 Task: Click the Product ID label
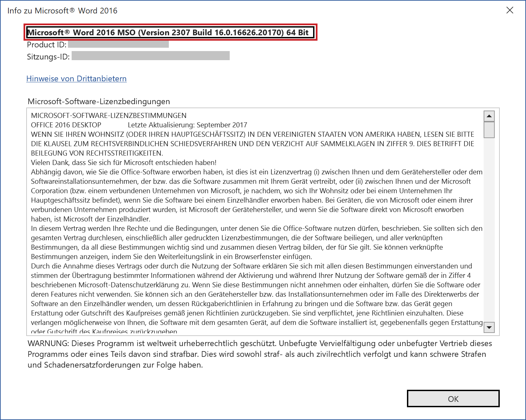pyautogui.click(x=47, y=45)
